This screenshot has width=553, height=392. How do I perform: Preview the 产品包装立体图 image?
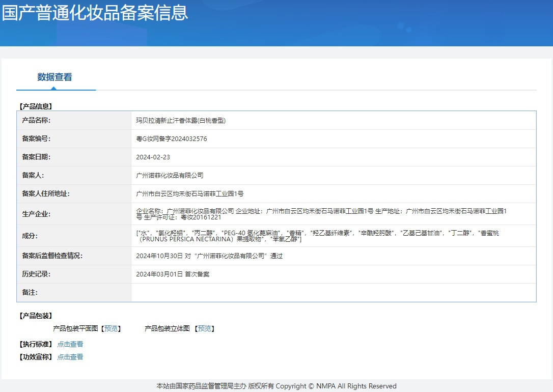coord(205,328)
